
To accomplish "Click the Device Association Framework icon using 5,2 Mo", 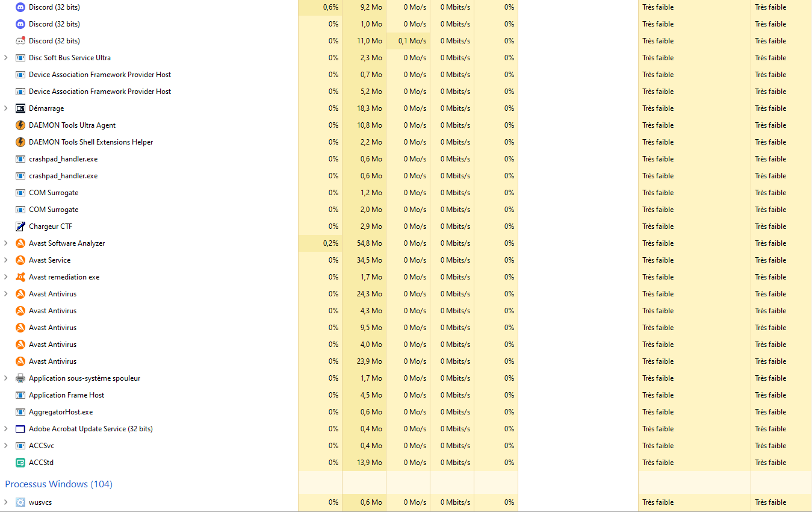I will click(x=20, y=92).
